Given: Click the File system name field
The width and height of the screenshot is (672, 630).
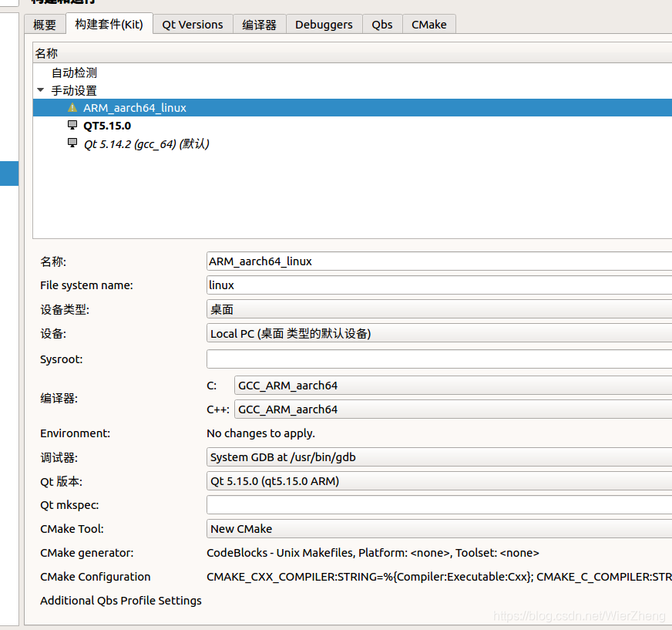Looking at the screenshot, I should pos(439,285).
